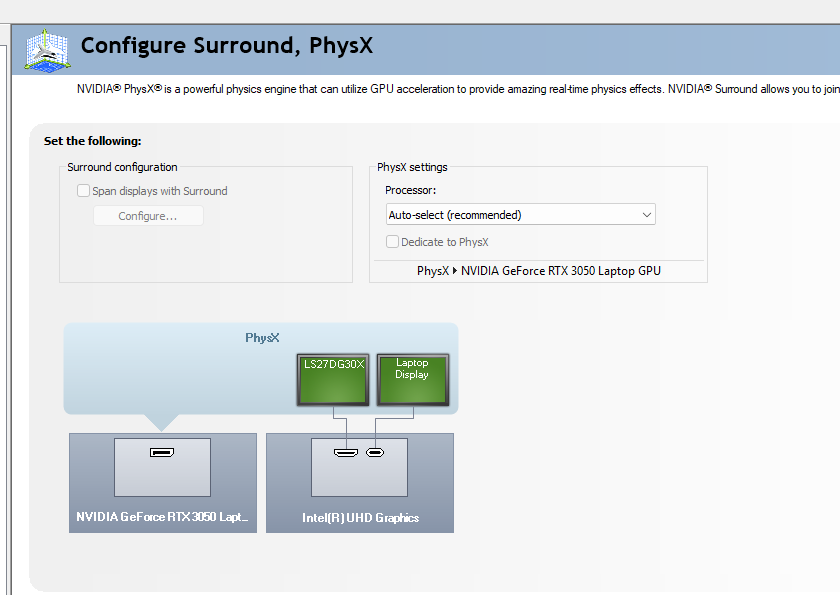
Task: Click the Configure Surround PhysX header icon
Action: [x=47, y=50]
